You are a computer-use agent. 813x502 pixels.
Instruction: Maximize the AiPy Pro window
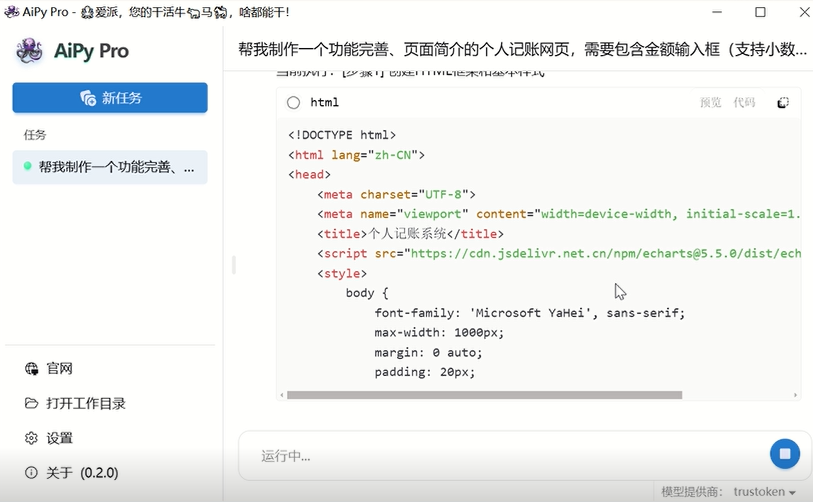pos(760,12)
